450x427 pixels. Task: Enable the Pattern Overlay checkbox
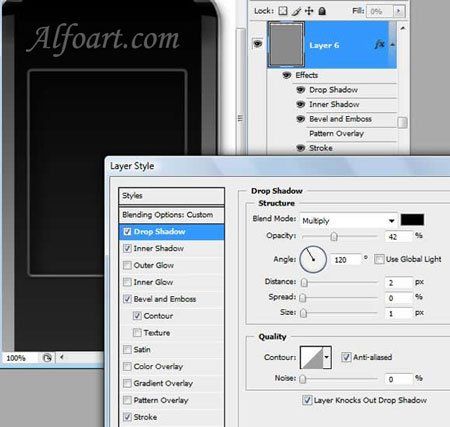(x=127, y=400)
